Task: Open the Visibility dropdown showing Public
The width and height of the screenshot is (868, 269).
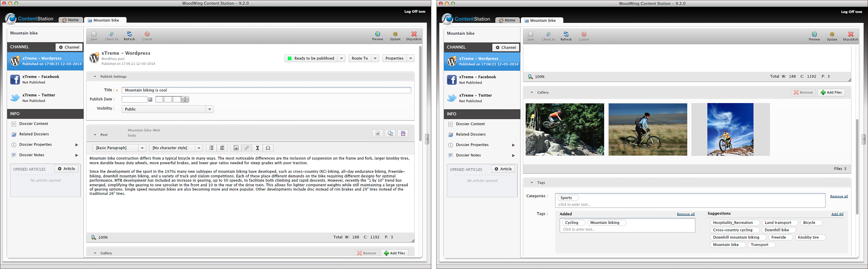Action: point(210,109)
